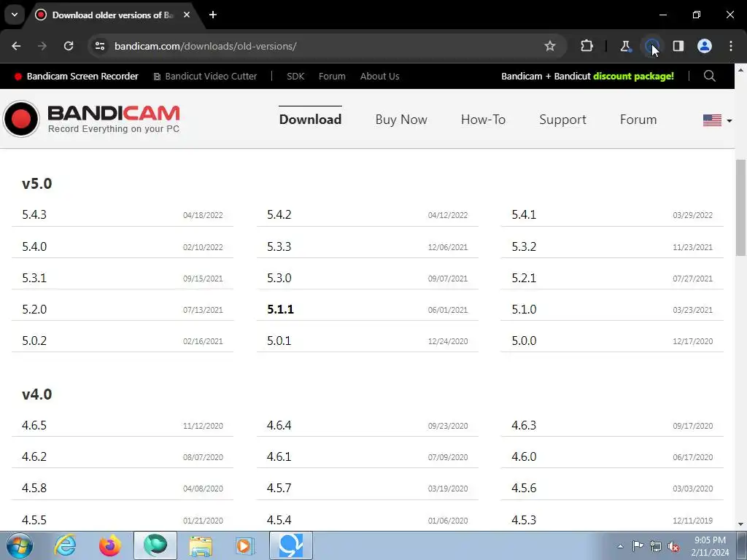This screenshot has width=747, height=560.
Task: Open the language flag dropdown
Action: pyautogui.click(x=717, y=120)
